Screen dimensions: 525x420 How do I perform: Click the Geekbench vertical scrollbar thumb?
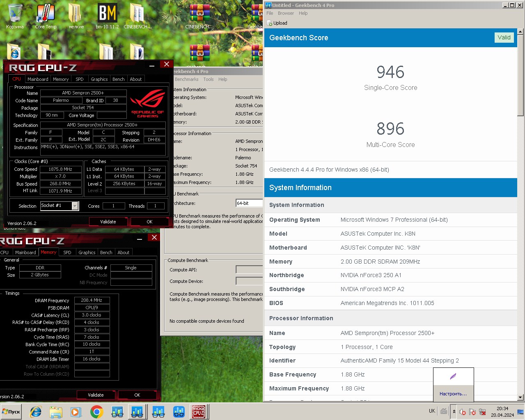[520, 75]
